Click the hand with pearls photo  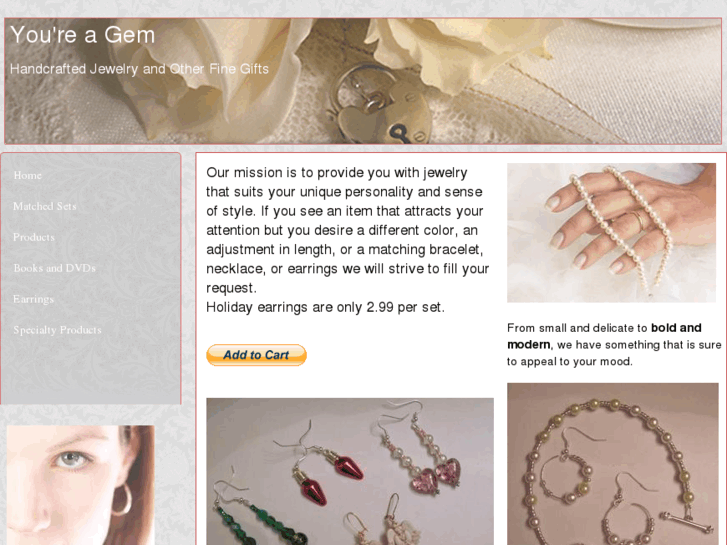[611, 233]
